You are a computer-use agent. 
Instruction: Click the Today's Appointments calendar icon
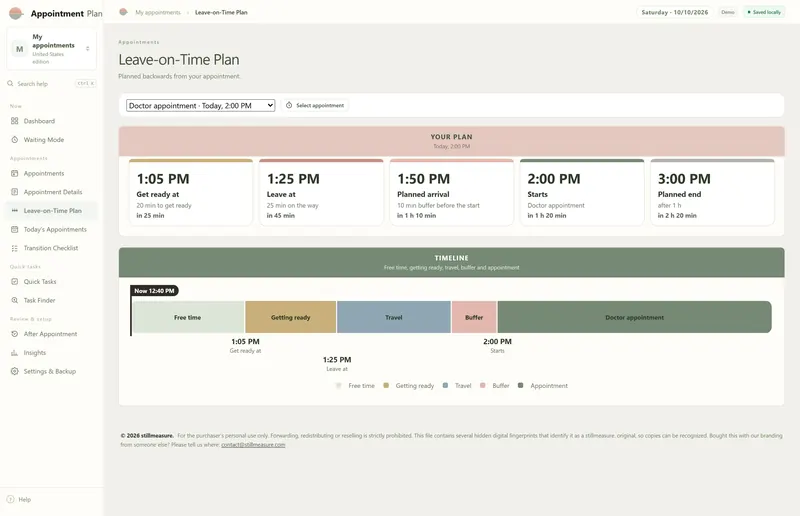(14, 229)
